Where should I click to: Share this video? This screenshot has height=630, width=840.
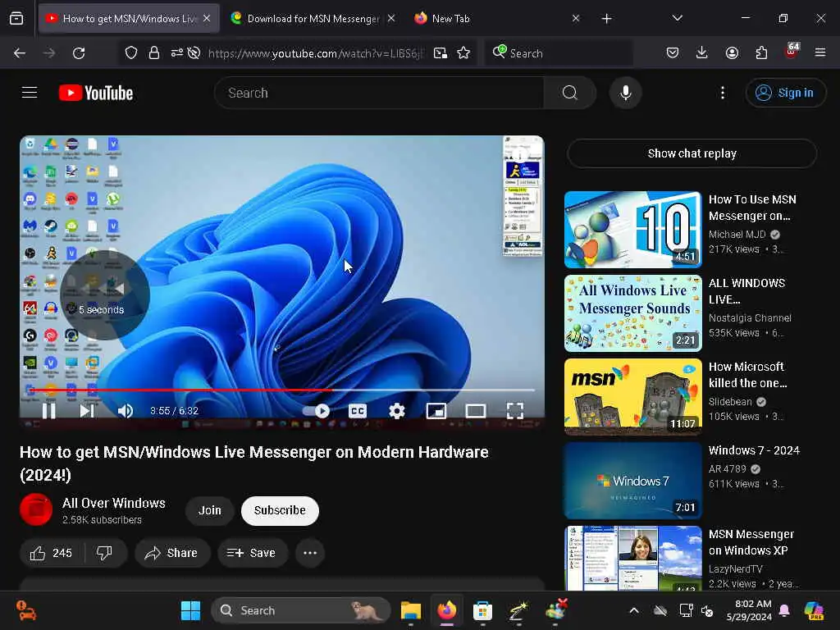coord(172,553)
